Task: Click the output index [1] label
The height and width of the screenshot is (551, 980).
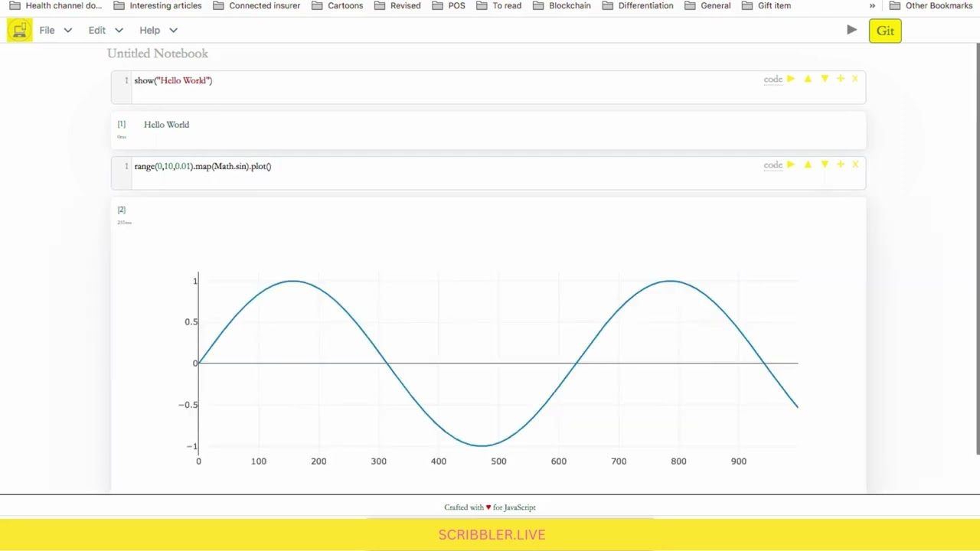Action: (x=122, y=124)
